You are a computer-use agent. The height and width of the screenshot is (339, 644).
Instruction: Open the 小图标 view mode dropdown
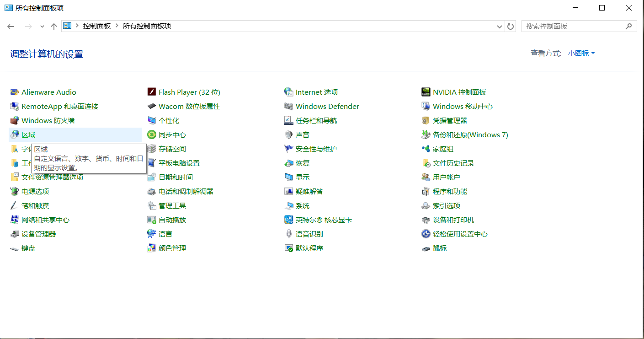[581, 54]
